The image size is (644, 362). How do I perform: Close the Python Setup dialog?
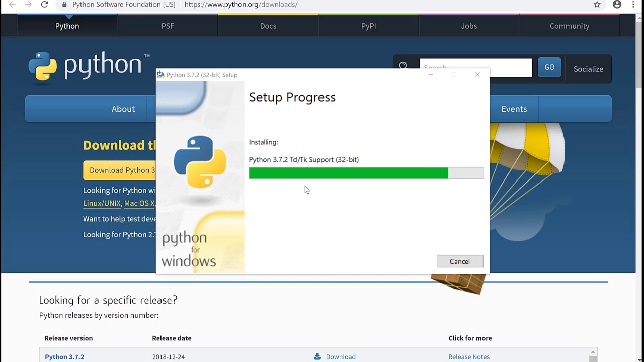click(477, 75)
